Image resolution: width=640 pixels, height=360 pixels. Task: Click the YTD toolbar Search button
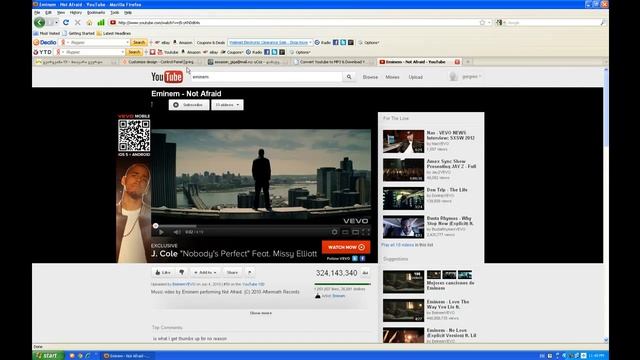[134, 52]
